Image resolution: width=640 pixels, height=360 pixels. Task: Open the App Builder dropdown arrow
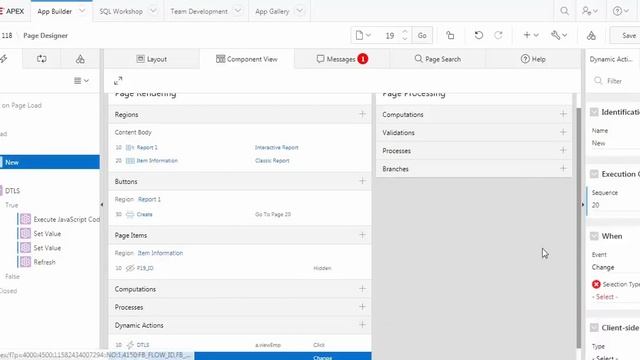pyautogui.click(x=82, y=11)
